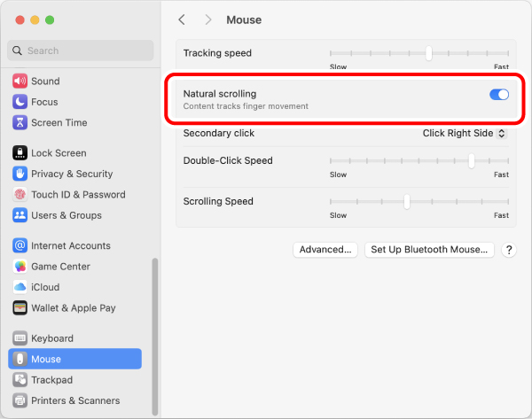Open the Game Center icon
Screen dimensions: 532x419
pos(20,267)
